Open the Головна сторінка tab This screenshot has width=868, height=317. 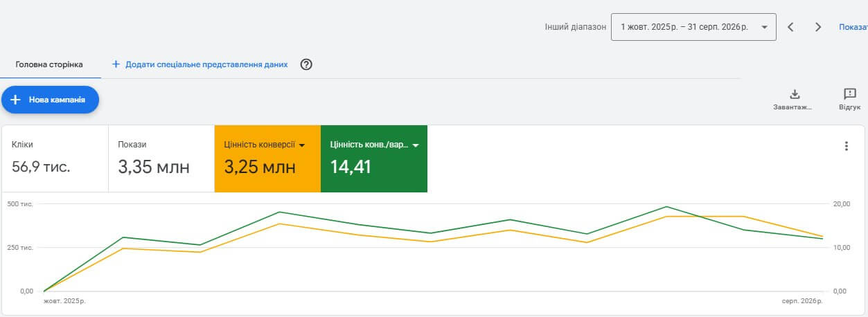pyautogui.click(x=49, y=64)
